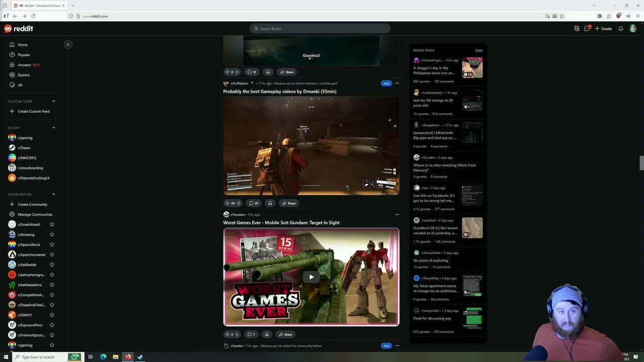Open File Explorer from the taskbar
Screen dimensions: 644x362
pos(116,357)
